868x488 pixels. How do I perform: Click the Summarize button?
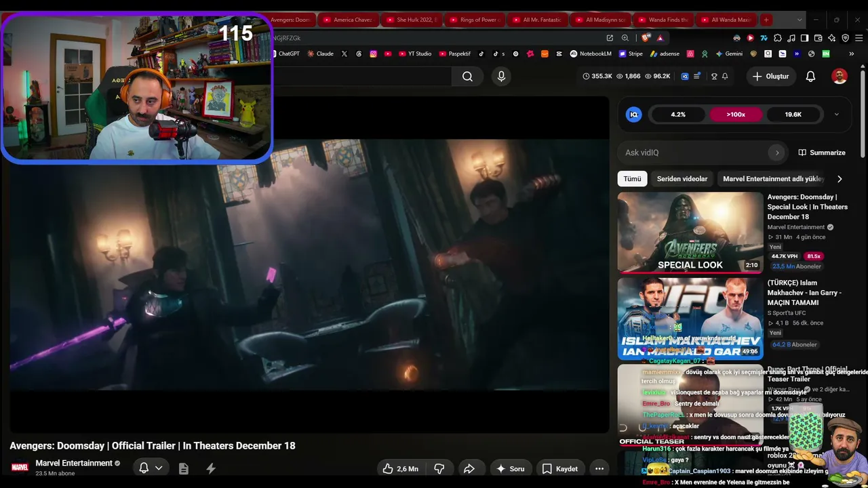[822, 152]
